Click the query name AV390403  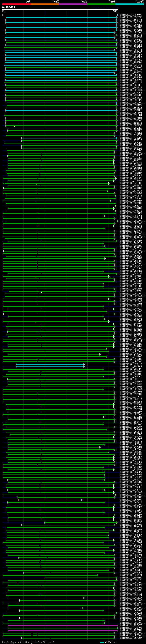click(x=8, y=8)
